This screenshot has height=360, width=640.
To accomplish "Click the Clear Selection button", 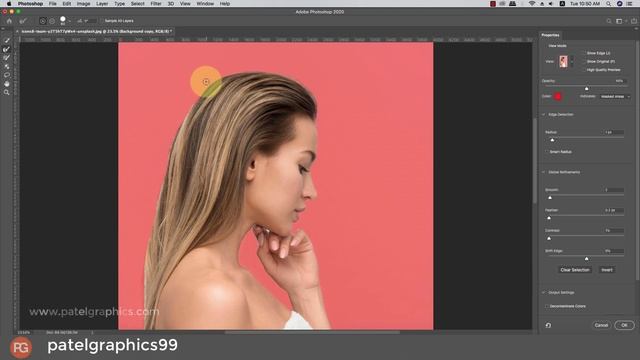I will tap(575, 270).
